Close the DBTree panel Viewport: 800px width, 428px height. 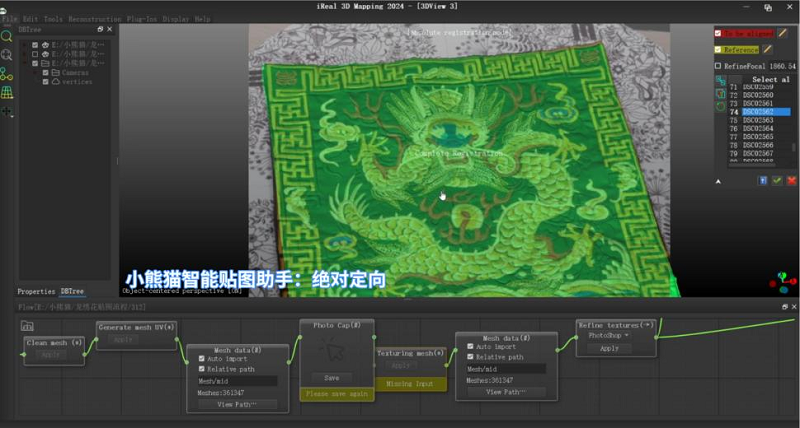tap(109, 30)
